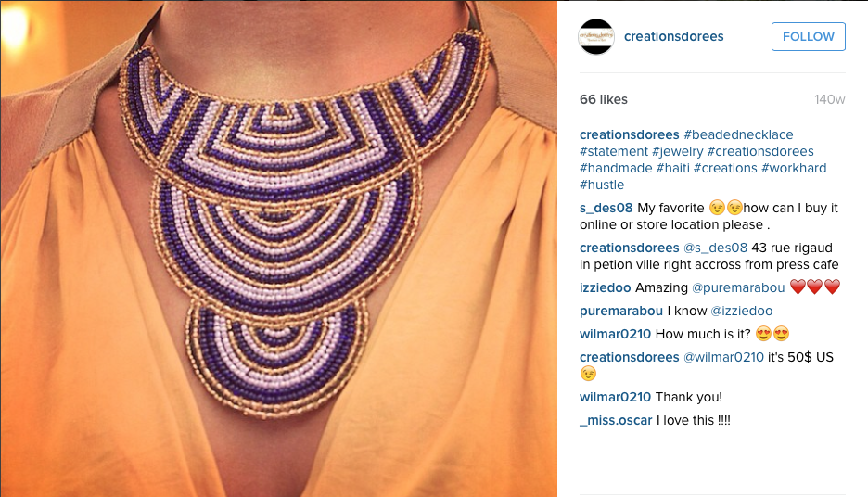View the 66 likes list
Viewport: 868px width, 497px height.
[x=604, y=99]
